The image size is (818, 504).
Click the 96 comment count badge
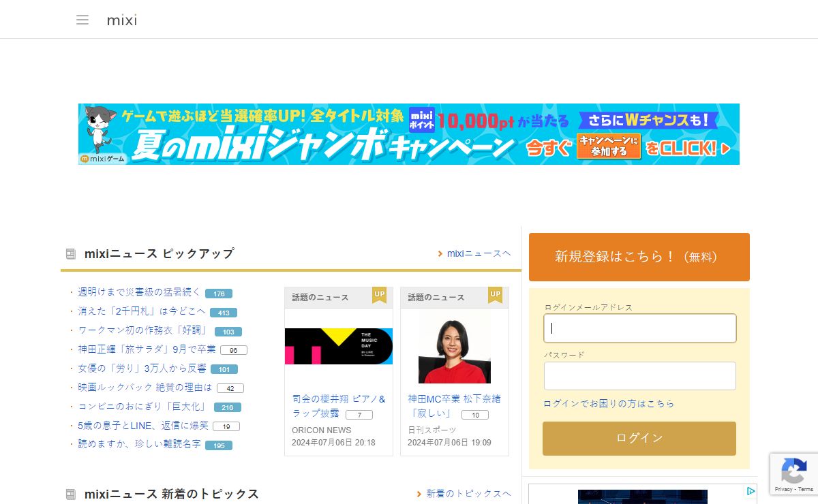pos(234,350)
